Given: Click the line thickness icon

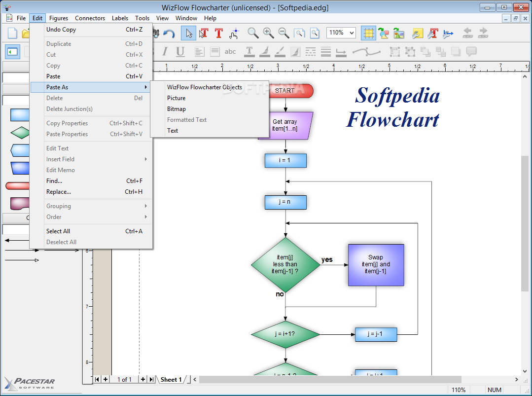Looking at the screenshot, I should (326, 52).
